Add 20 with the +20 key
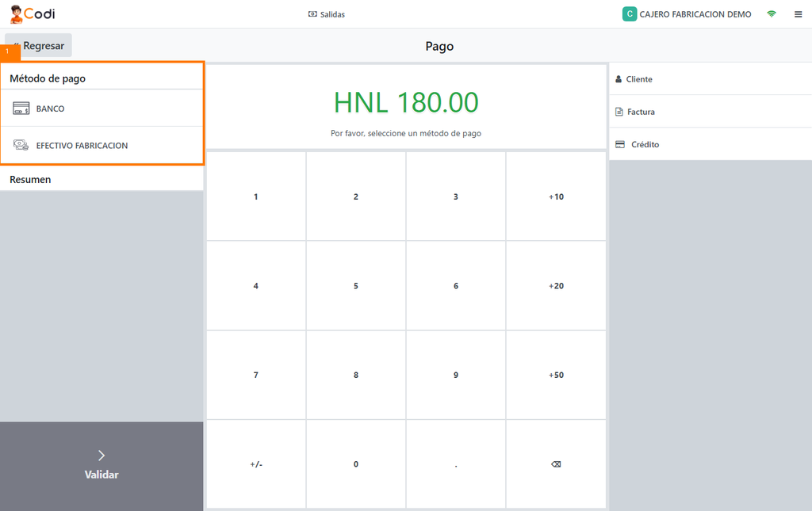This screenshot has width=812, height=511. point(556,285)
